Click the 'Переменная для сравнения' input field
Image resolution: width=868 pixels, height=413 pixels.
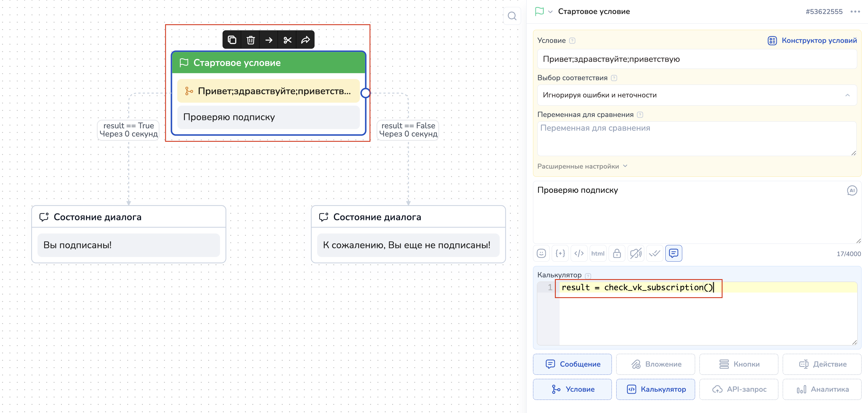[x=697, y=138]
